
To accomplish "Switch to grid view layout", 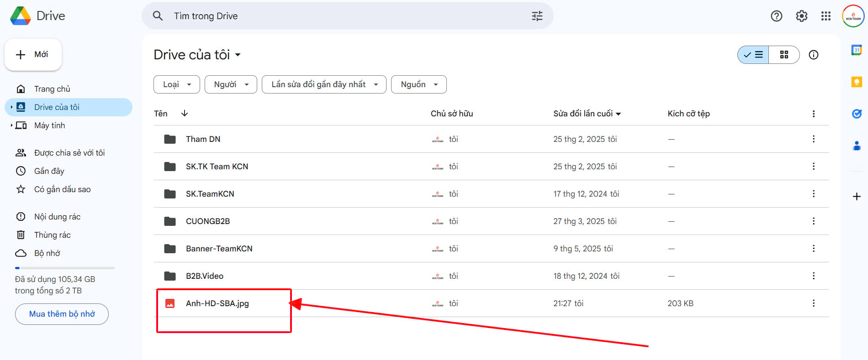I will pos(784,55).
